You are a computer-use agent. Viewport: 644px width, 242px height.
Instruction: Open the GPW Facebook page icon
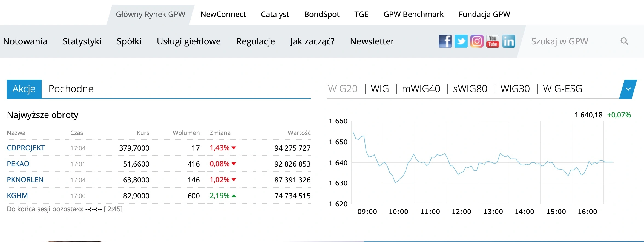click(x=445, y=41)
